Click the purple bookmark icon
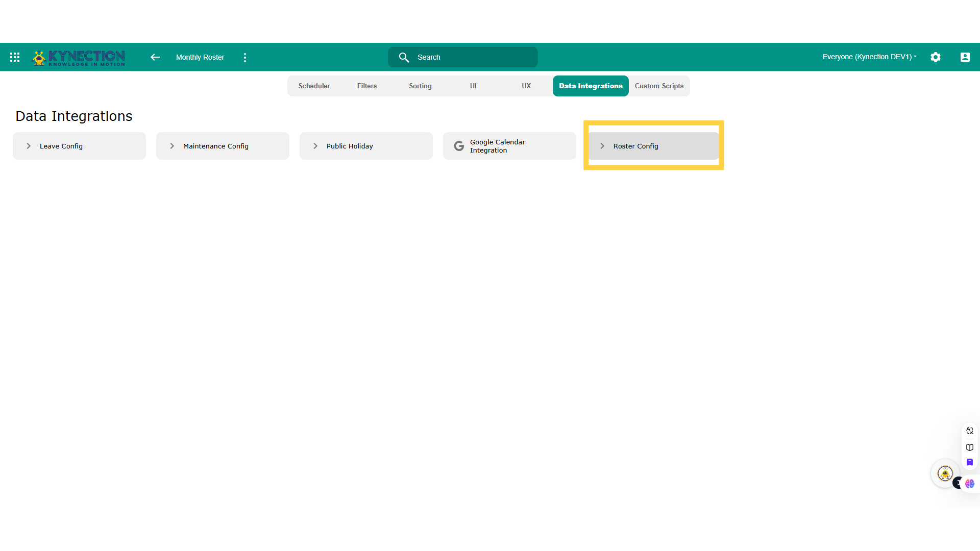This screenshot has width=980, height=551. click(969, 462)
